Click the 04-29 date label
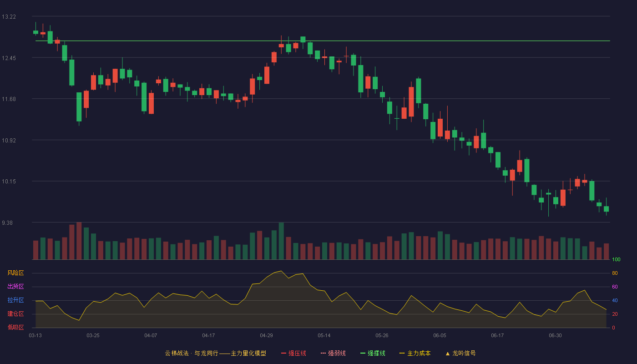This screenshot has width=637, height=364. coord(266,335)
